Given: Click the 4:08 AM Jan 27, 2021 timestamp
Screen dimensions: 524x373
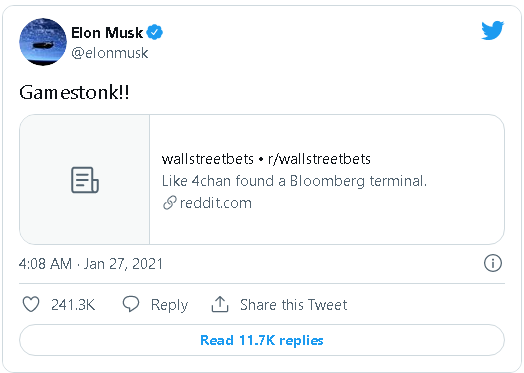Looking at the screenshot, I should pos(91,264).
